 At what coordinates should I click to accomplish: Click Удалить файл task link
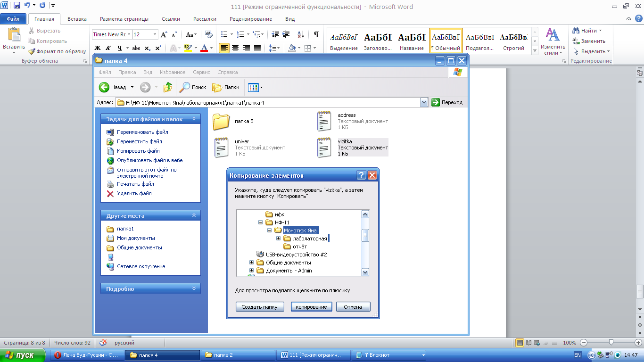[x=134, y=193]
